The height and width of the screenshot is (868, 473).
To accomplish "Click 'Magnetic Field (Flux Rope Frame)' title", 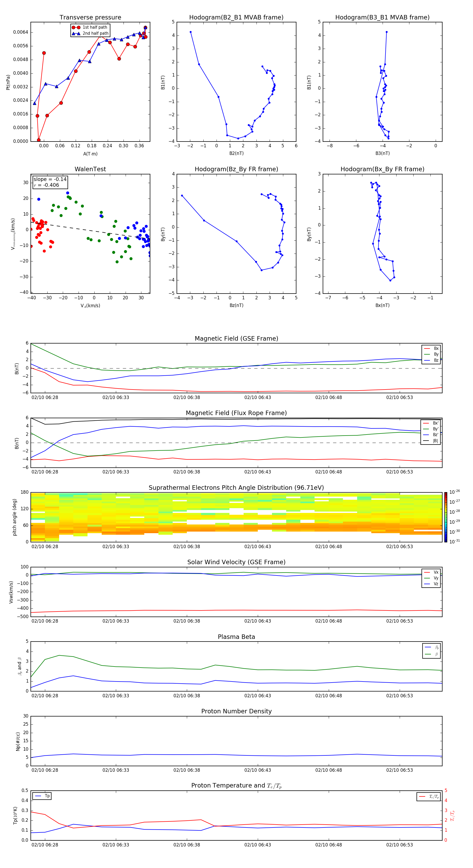I will [x=236, y=413].
